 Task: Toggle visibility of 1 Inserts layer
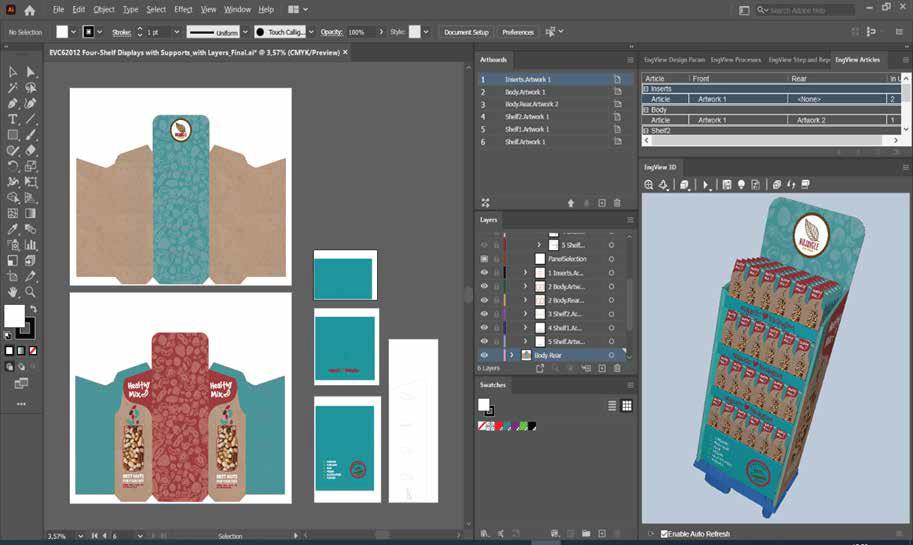tap(484, 273)
